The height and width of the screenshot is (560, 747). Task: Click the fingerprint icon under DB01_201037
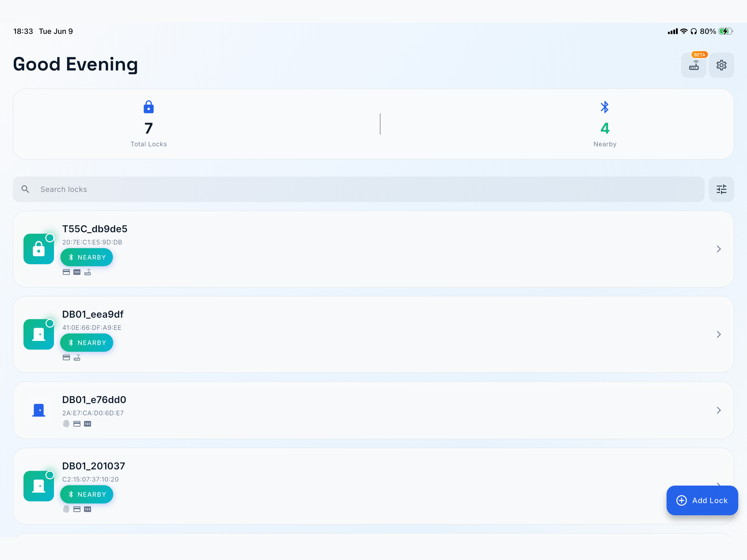(x=66, y=509)
